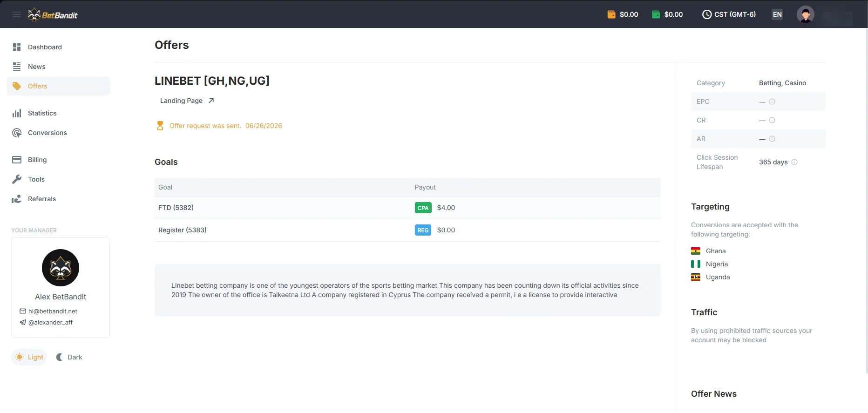Click the Tools wrench icon
The image size is (868, 413).
17,179
